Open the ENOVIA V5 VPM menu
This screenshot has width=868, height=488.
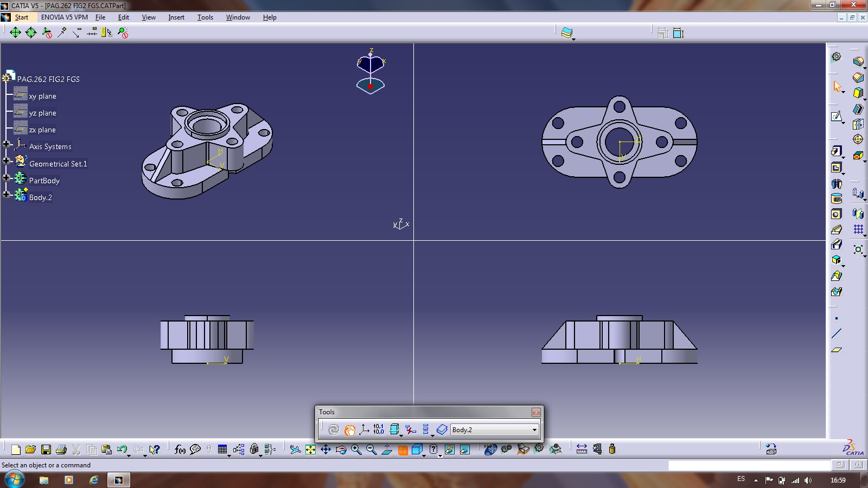tap(64, 17)
